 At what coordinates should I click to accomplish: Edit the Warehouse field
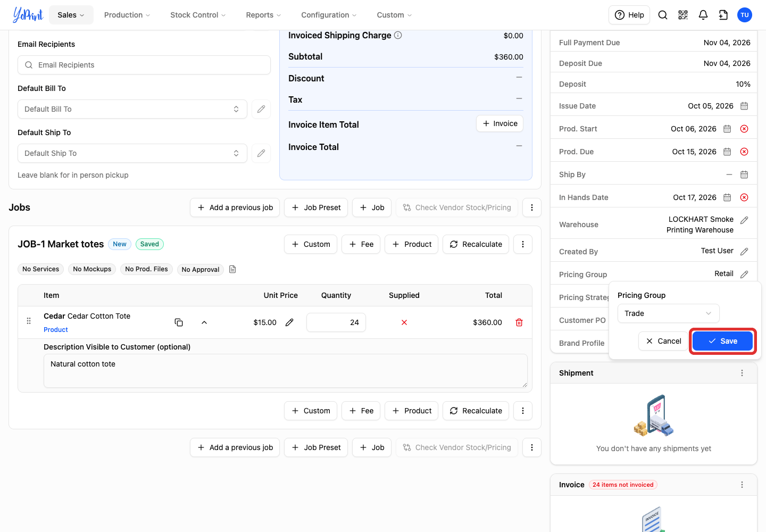click(744, 220)
